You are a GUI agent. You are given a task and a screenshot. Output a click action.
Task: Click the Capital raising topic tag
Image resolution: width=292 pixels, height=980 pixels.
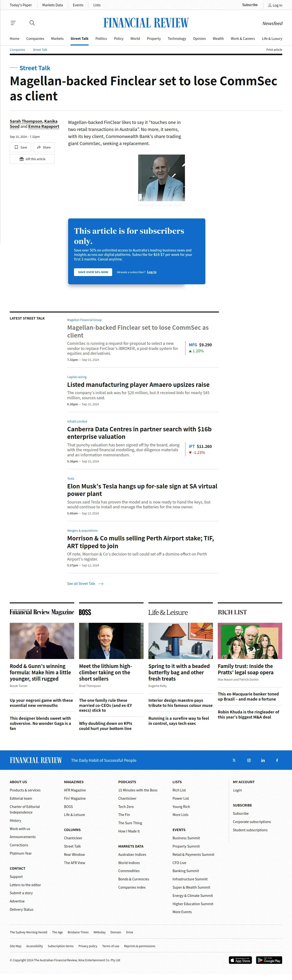pyautogui.click(x=77, y=377)
